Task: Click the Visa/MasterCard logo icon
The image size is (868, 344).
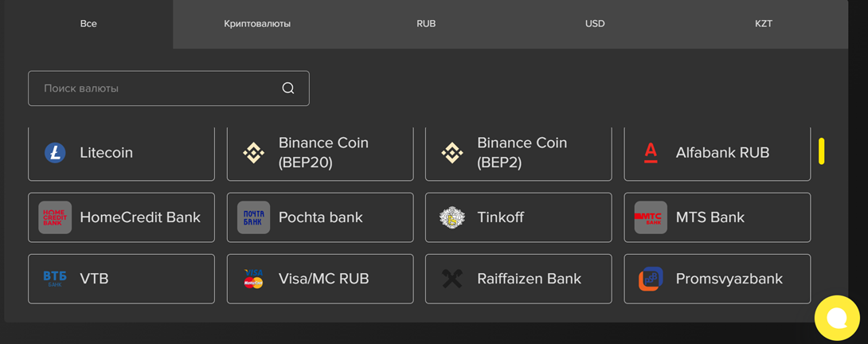Action: point(253,279)
